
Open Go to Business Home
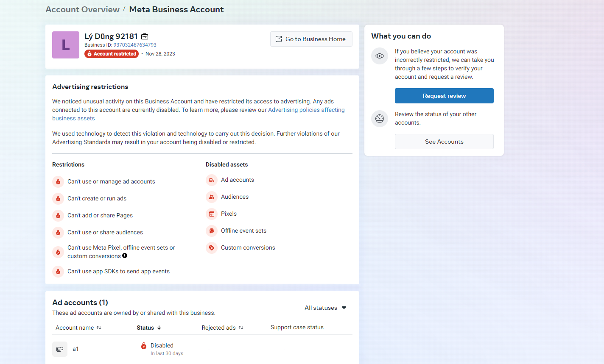(x=311, y=39)
